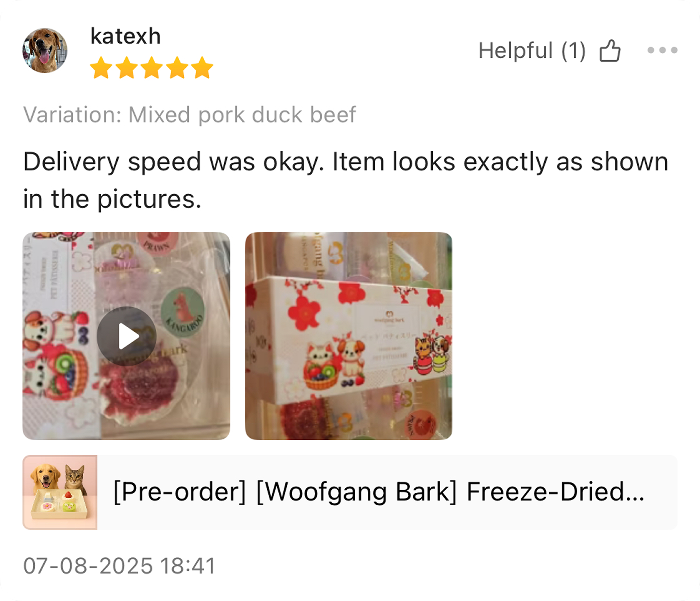The image size is (700, 601).
Task: Open the review video thumbnail preview
Action: point(126,336)
